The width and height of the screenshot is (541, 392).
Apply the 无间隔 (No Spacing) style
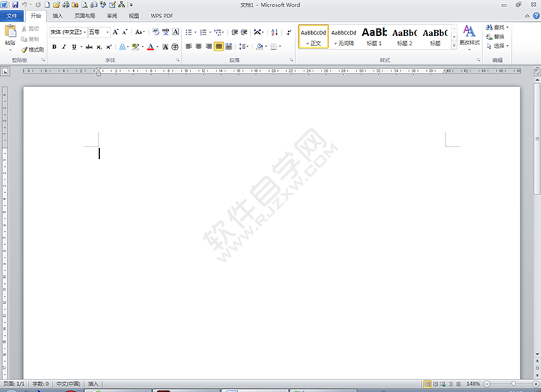click(343, 36)
